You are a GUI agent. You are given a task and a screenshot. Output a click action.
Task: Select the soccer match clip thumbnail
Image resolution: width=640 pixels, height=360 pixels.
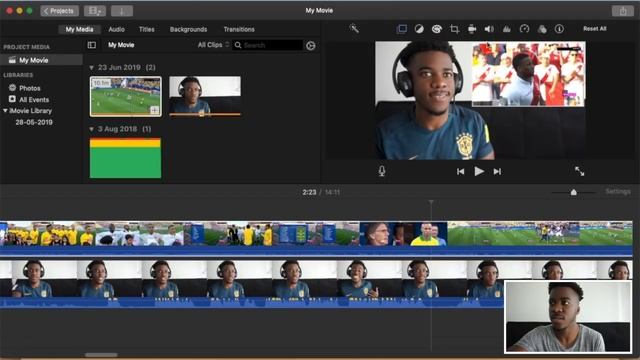(126, 97)
